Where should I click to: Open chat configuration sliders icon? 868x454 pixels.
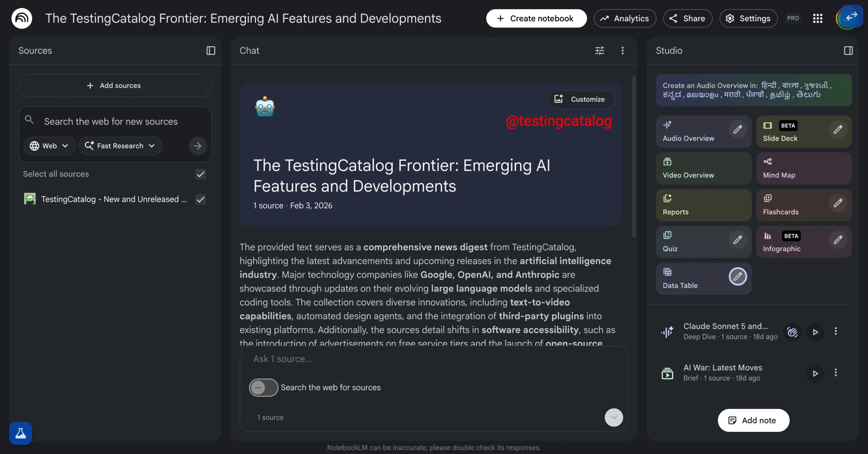[599, 51]
